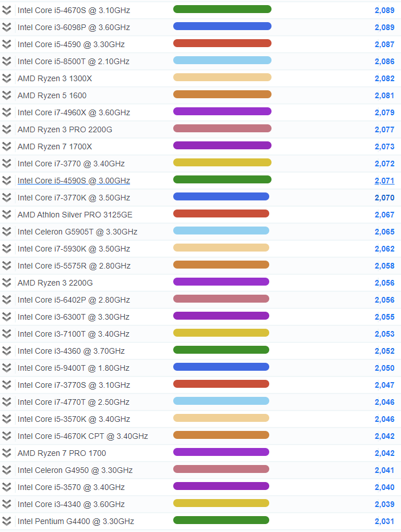Click the score 2,062 for i7-5930K
The width and height of the screenshot is (401, 532).
385,249
